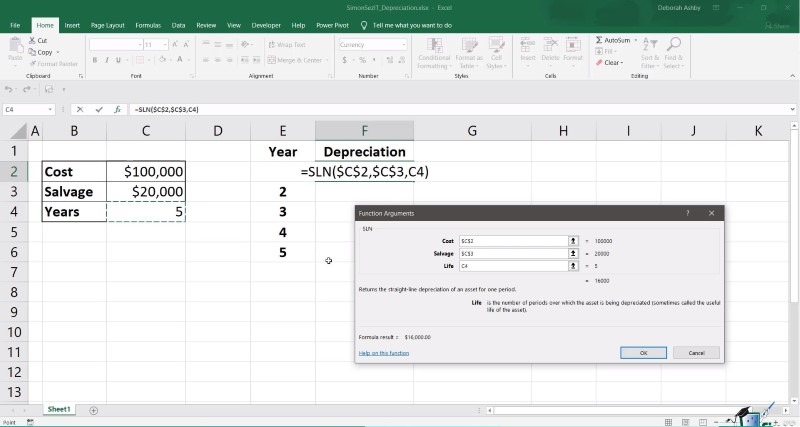Collapse dialog using the Cost range selector
Screen dimensions: 800x427
point(573,241)
